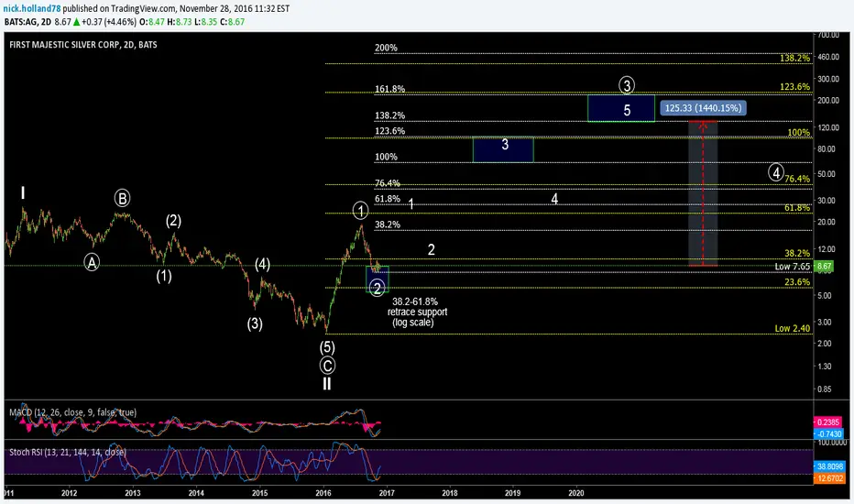
Task: Select the Roman numeral I wave label
Action: point(23,192)
